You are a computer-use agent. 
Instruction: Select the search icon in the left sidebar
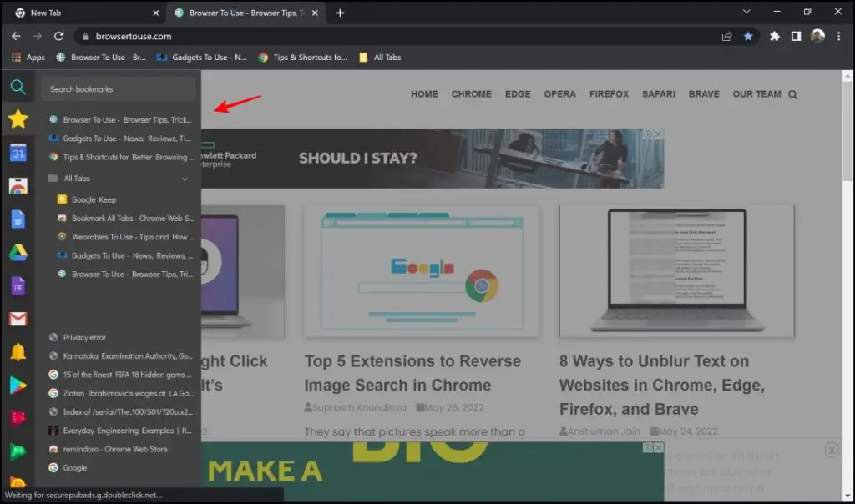tap(17, 87)
